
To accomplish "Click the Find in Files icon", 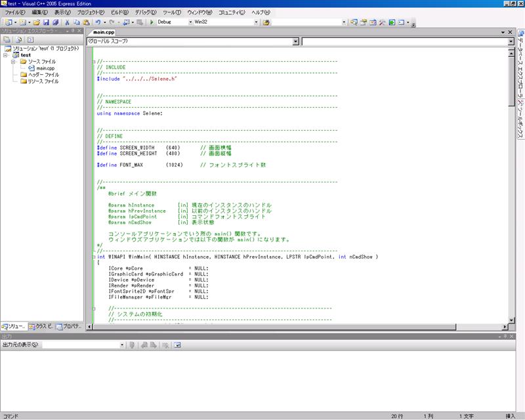I will point(266,22).
